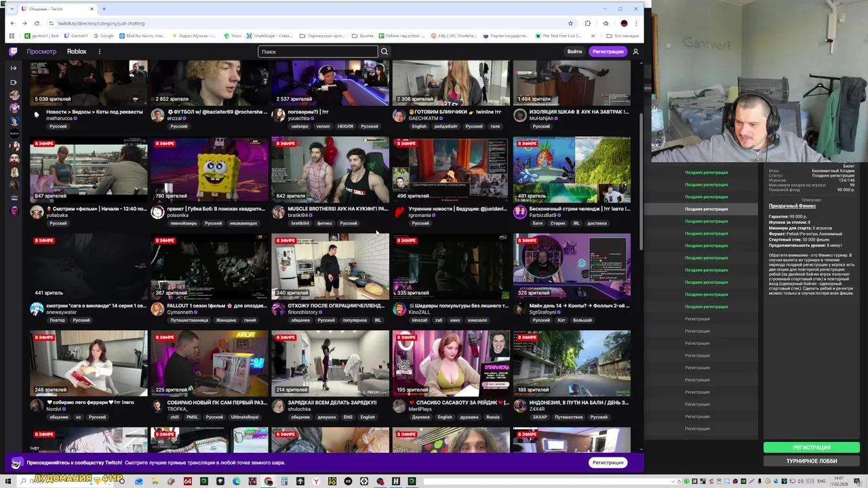Open the browser extensions puzzle icon
The height and width of the screenshot is (488, 868).
tap(587, 23)
